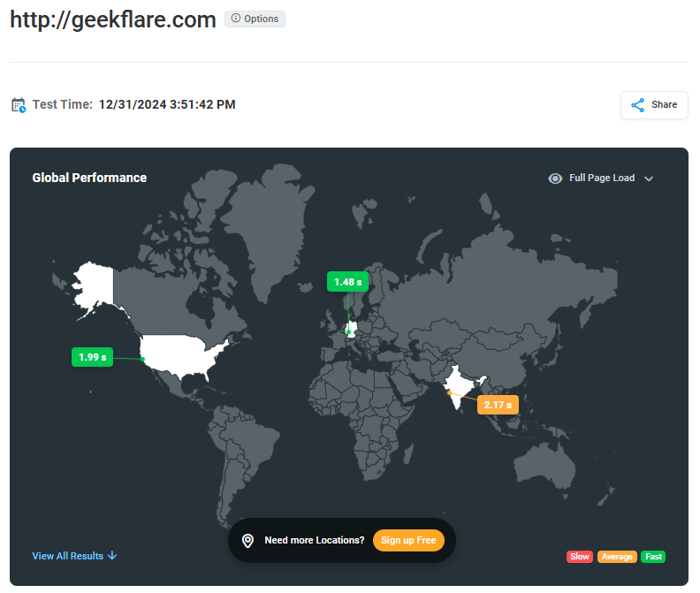Image resolution: width=700 pixels, height=593 pixels.
Task: Click the green Fast legend swatch
Action: click(653, 557)
